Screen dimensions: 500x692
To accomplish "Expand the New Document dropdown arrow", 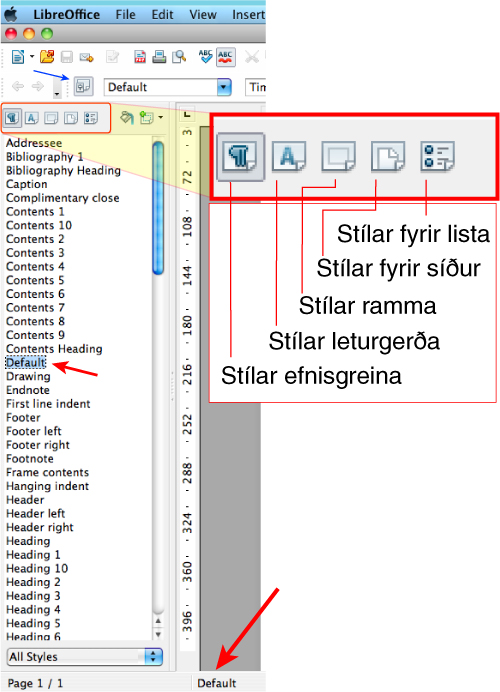I will (x=32, y=57).
